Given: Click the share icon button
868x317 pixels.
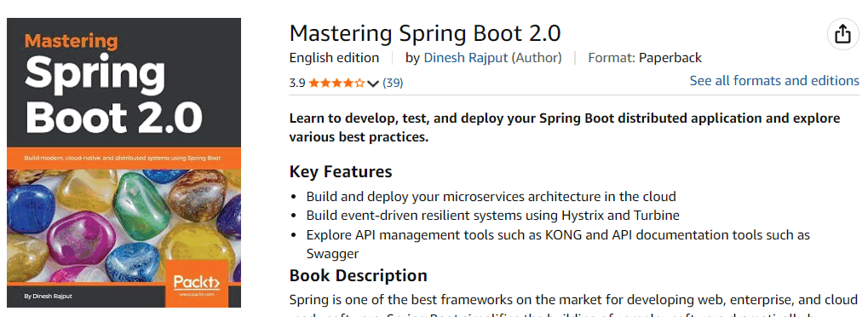Looking at the screenshot, I should [842, 34].
